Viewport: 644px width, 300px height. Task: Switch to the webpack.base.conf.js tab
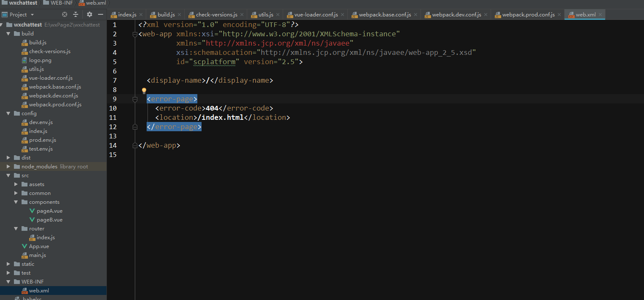click(385, 15)
